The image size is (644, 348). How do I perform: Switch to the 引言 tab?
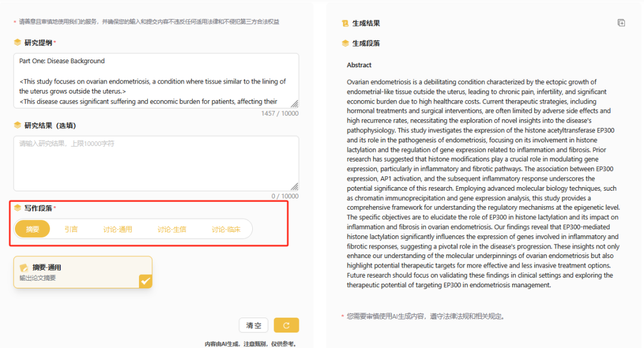[71, 229]
